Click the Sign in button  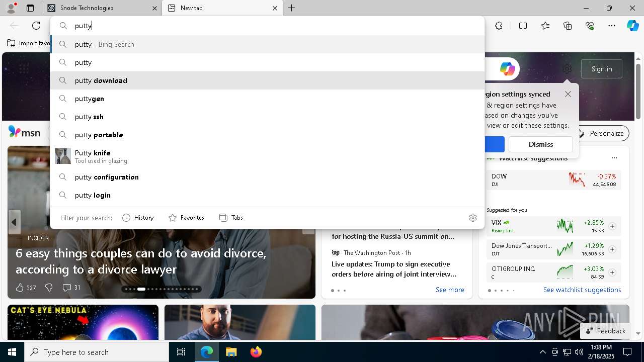pyautogui.click(x=602, y=69)
